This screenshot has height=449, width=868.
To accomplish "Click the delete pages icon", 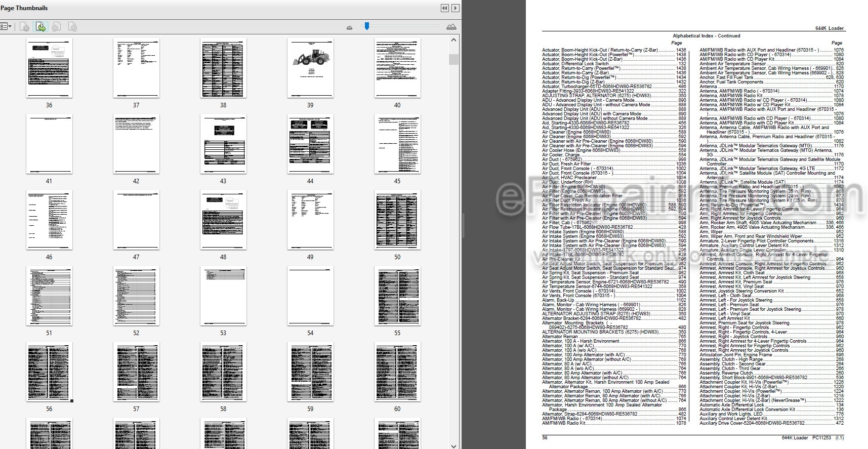I will coord(24,27).
